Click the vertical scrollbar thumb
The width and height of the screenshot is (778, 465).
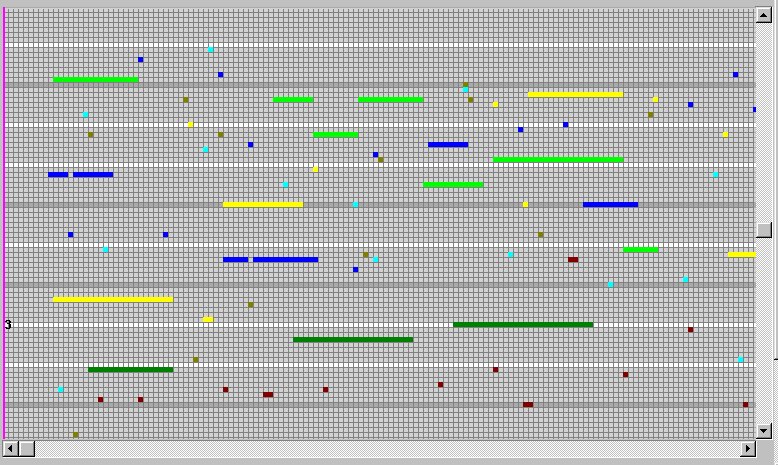coord(764,230)
